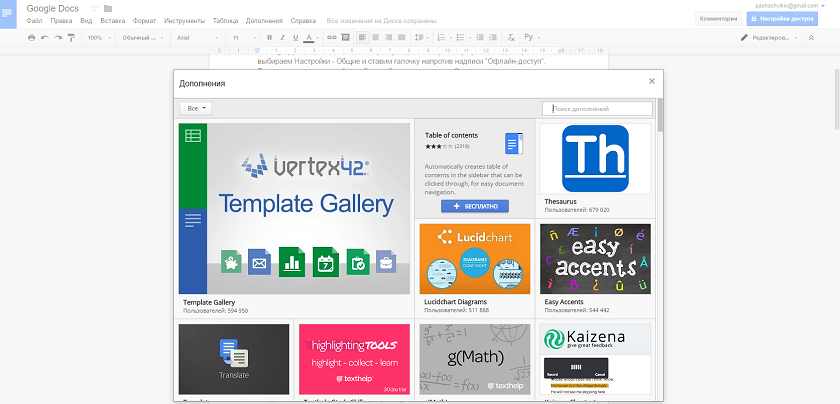
Task: Open the Правка menu
Action: (61, 21)
